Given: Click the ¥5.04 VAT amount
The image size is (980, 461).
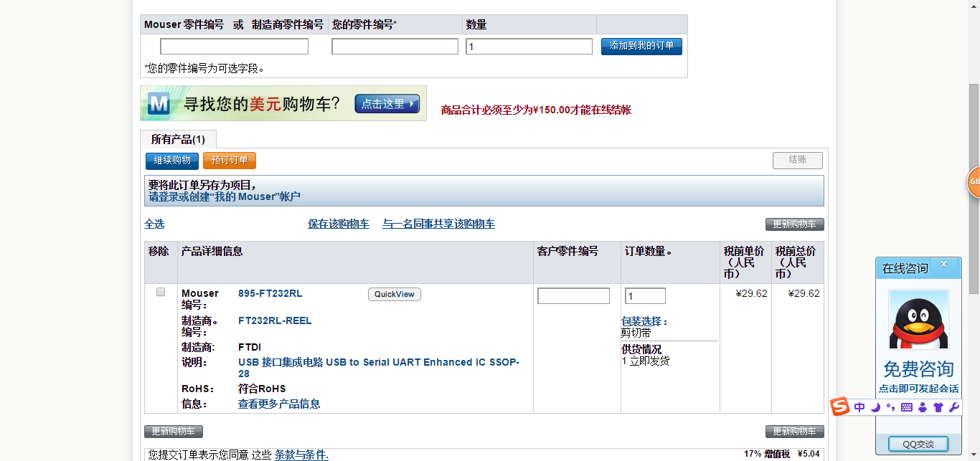Looking at the screenshot, I should coord(809,454).
